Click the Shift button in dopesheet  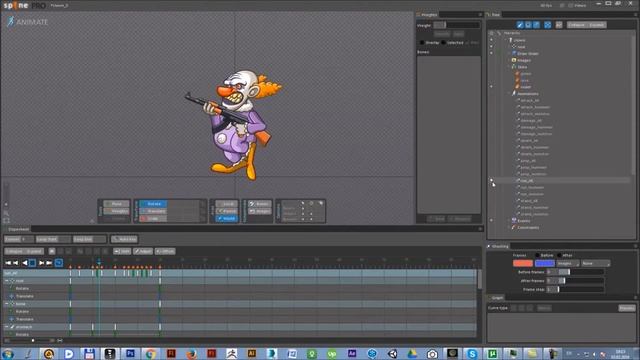click(122, 251)
